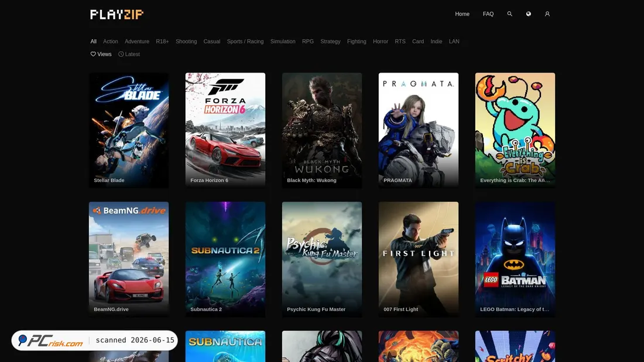This screenshot has height=362, width=644.
Task: Open the PRAGMATA game cover
Action: coord(419,130)
